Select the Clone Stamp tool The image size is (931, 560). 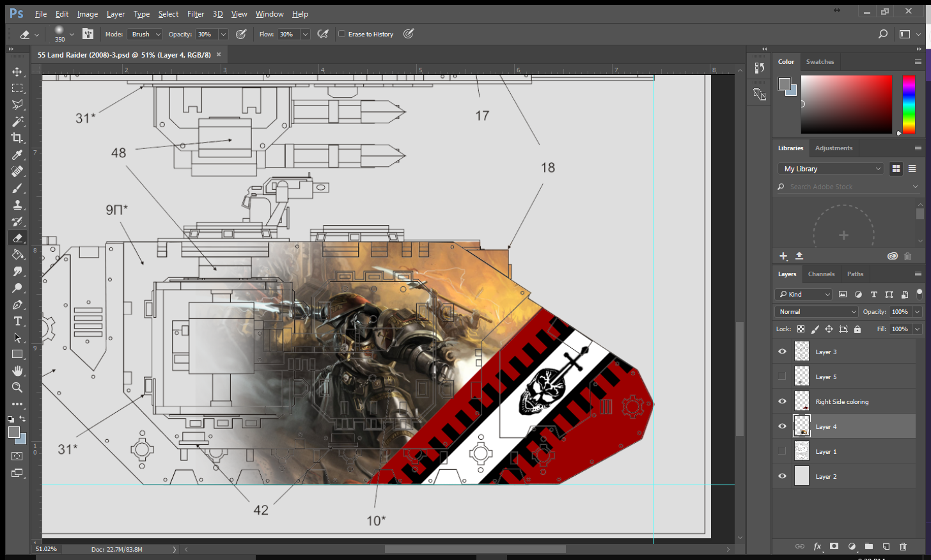[x=17, y=205]
